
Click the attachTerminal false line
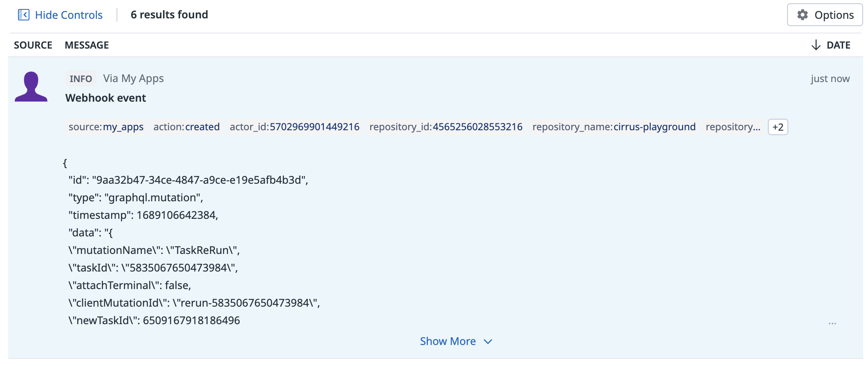click(130, 285)
